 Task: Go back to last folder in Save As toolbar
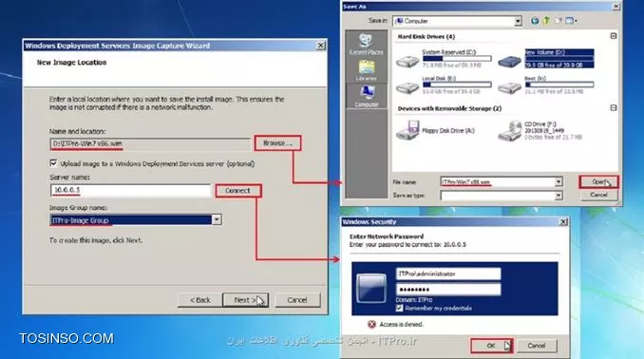point(535,21)
